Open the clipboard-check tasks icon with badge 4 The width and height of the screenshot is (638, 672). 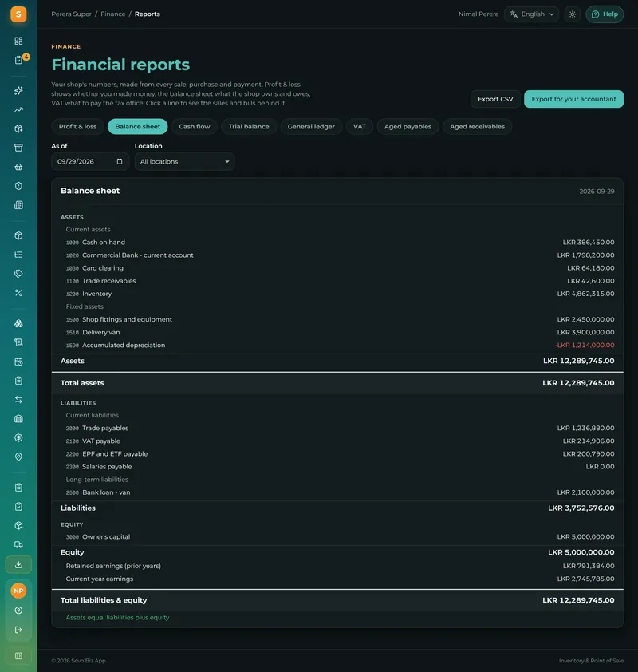[x=18, y=60]
